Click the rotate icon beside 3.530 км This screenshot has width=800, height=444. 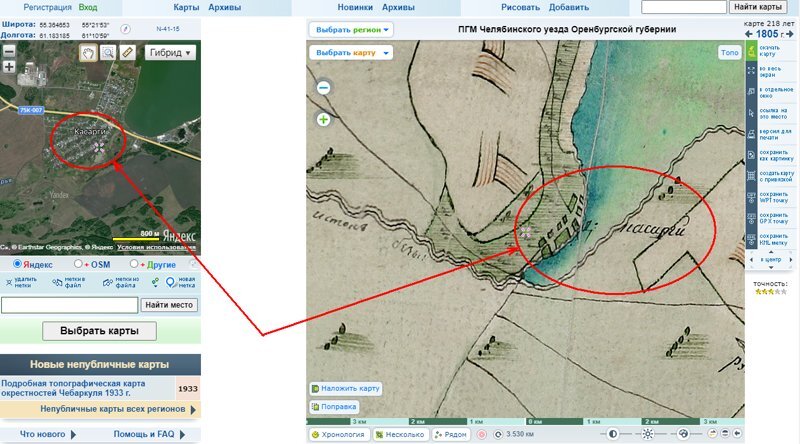498,434
